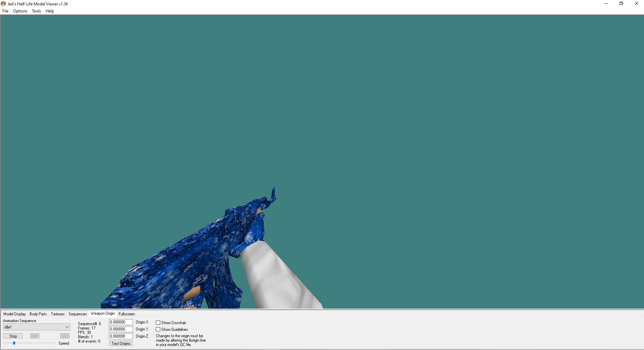Click the '# of events: 0' text
The image size is (644, 350).
click(89, 341)
